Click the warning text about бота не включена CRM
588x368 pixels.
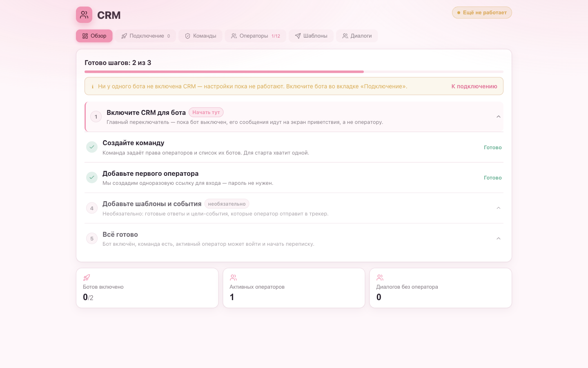252,86
